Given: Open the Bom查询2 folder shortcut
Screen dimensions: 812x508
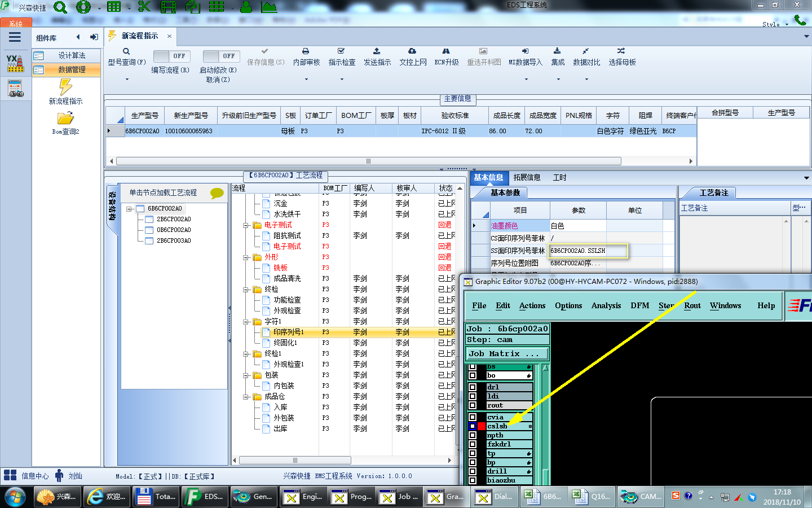Looking at the screenshot, I should (66, 123).
